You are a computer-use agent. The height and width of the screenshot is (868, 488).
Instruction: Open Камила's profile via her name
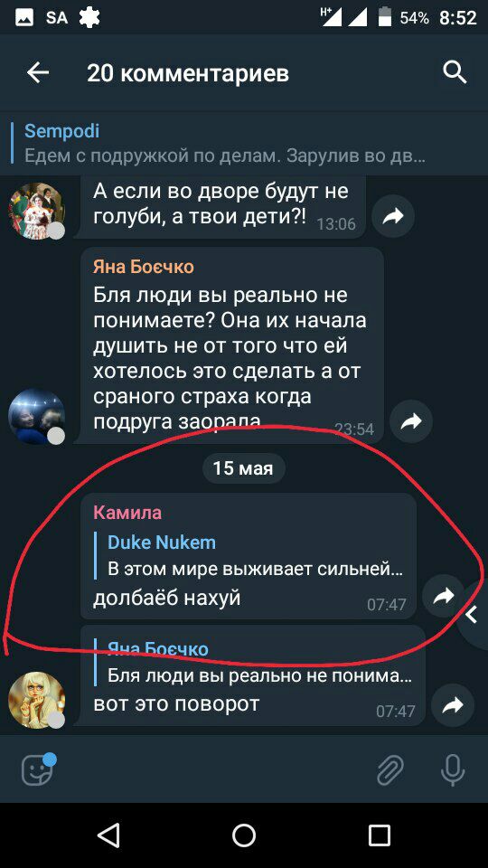(127, 513)
